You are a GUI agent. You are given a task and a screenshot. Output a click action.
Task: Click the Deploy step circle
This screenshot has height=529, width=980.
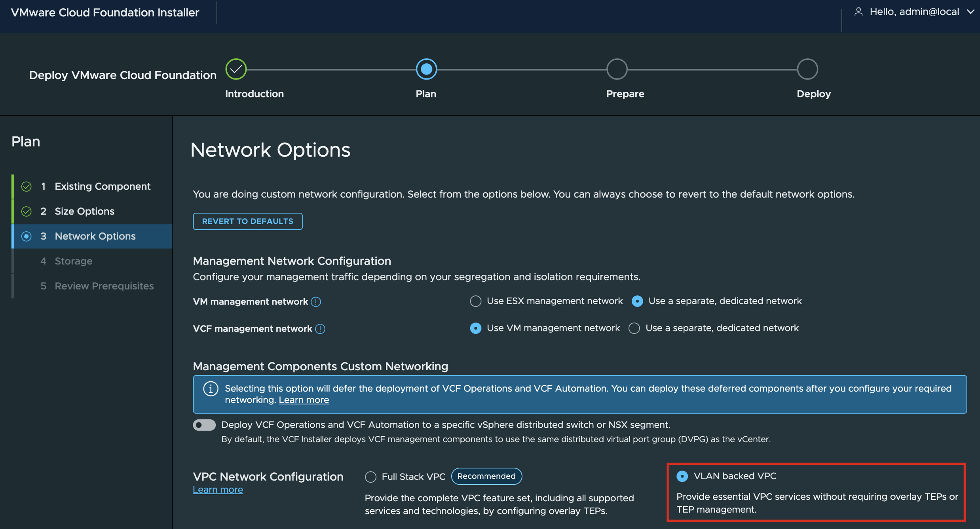point(807,69)
